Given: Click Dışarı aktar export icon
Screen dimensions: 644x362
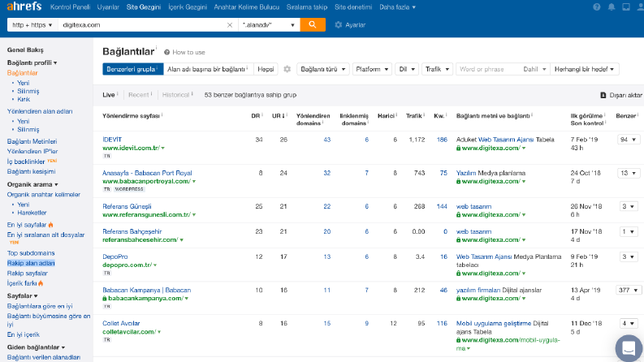Looking at the screenshot, I should 603,95.
